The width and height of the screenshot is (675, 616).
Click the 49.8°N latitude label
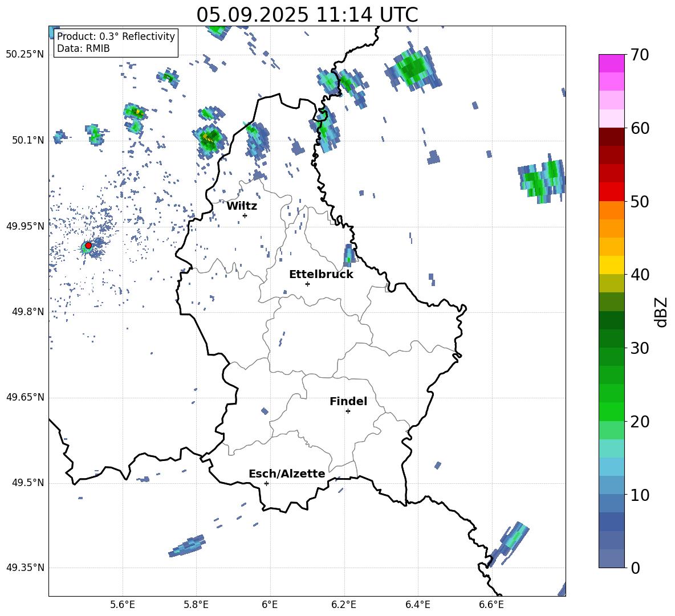click(28, 312)
